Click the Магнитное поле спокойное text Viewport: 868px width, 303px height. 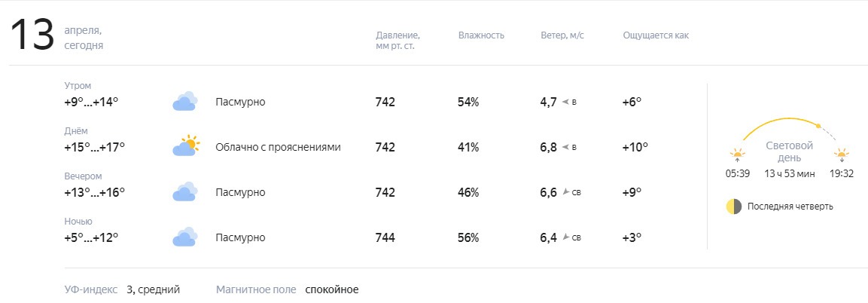(x=288, y=289)
